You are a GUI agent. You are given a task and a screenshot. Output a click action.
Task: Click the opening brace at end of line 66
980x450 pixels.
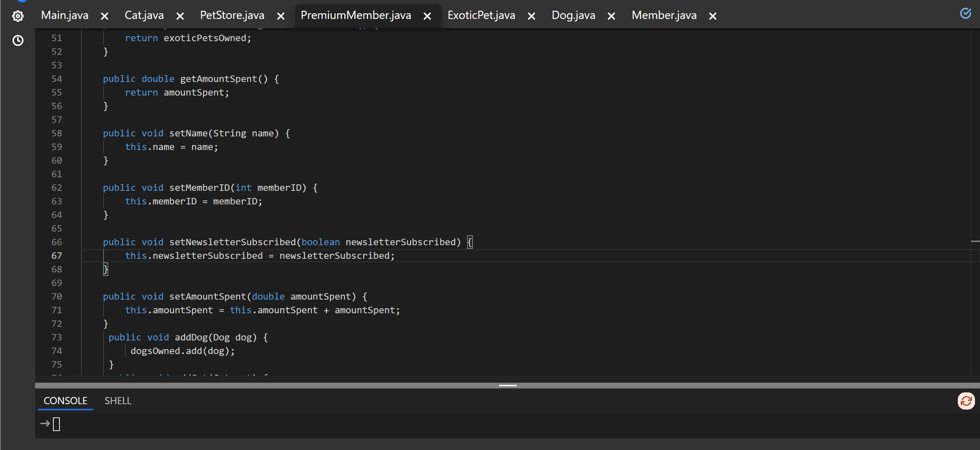pos(470,242)
